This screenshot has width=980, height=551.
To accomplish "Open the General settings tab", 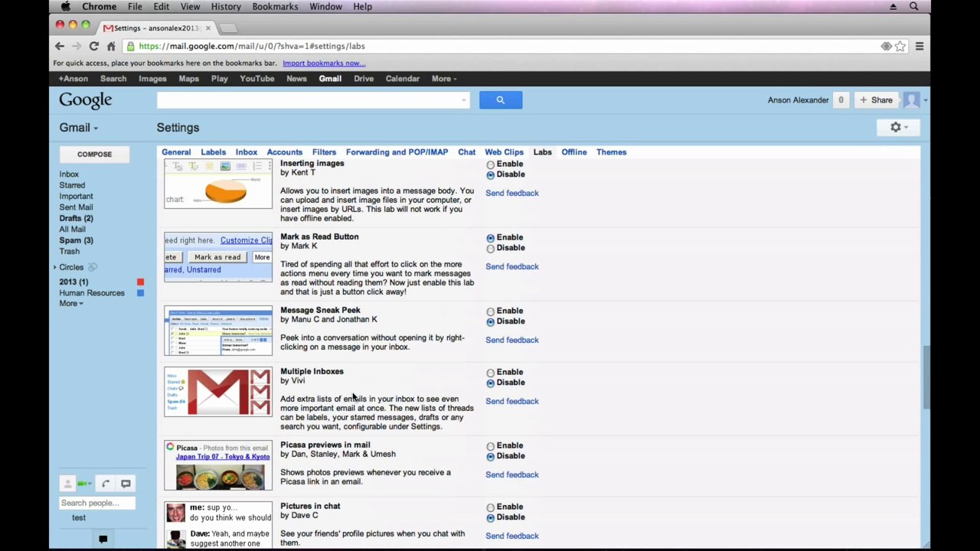I will 176,152.
